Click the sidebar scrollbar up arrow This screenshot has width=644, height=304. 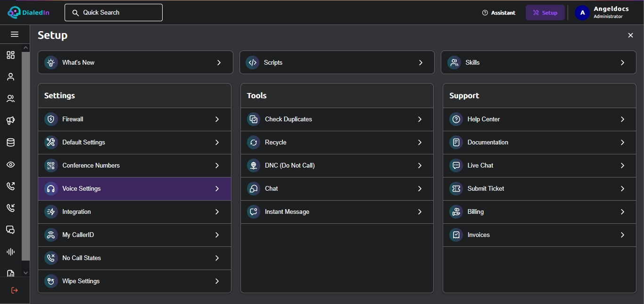click(x=26, y=48)
